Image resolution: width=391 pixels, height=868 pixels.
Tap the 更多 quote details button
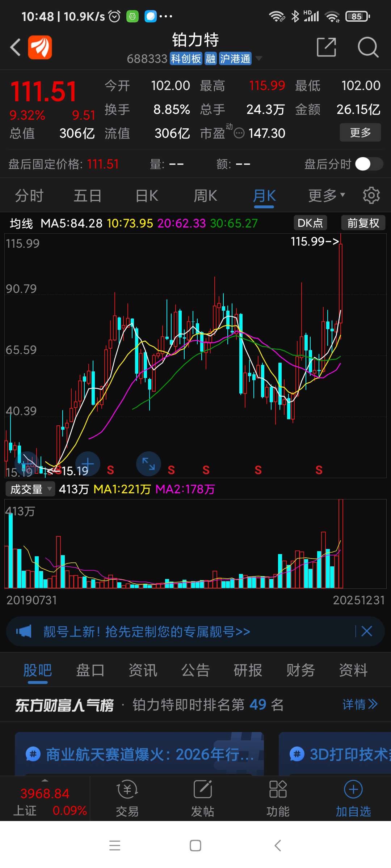click(360, 132)
